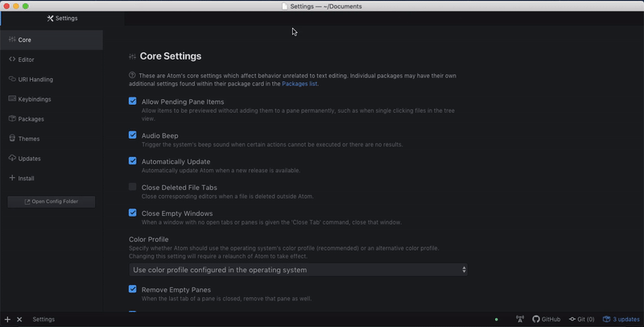Click the green status dot indicator

496,319
